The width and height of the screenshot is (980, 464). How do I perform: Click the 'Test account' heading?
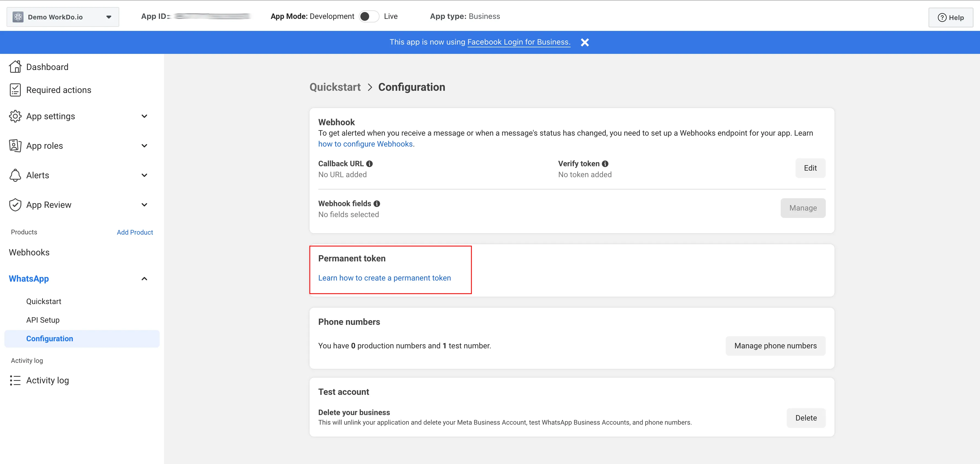tap(343, 392)
